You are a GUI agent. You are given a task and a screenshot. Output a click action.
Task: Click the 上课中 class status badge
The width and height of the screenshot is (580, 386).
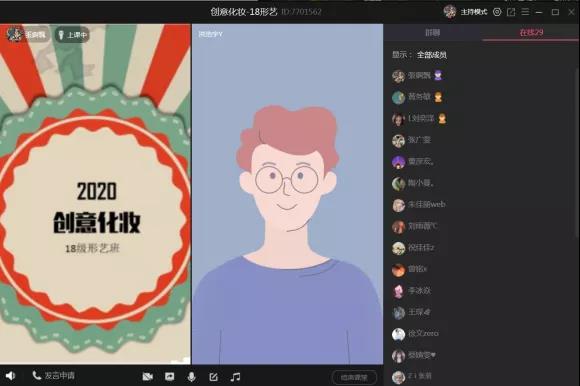coord(72,35)
